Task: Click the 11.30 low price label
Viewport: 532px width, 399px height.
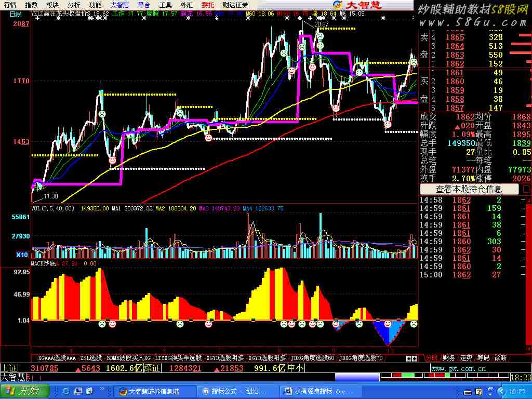Action: 51,196
